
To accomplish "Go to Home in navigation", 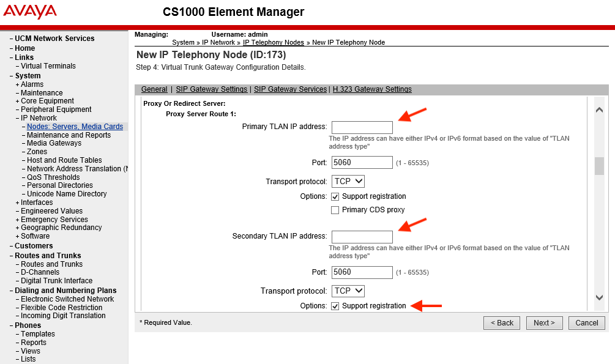I will (x=24, y=48).
